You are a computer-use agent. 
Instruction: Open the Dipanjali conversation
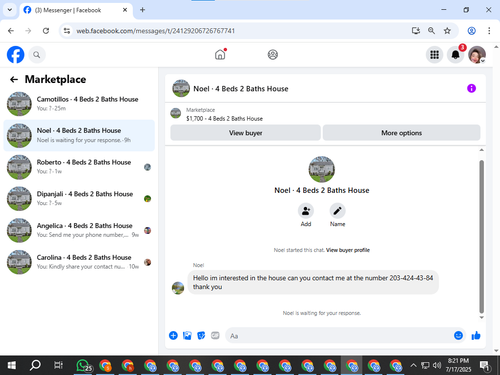[79, 199]
